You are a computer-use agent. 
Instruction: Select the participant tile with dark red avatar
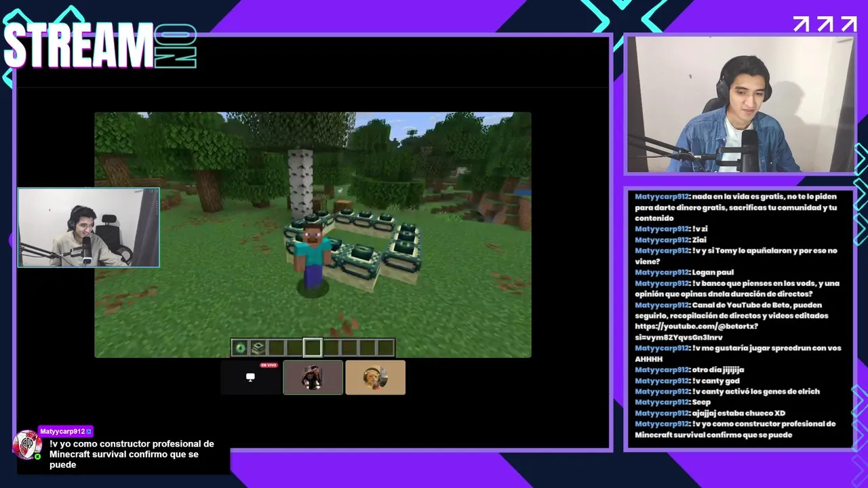click(313, 378)
